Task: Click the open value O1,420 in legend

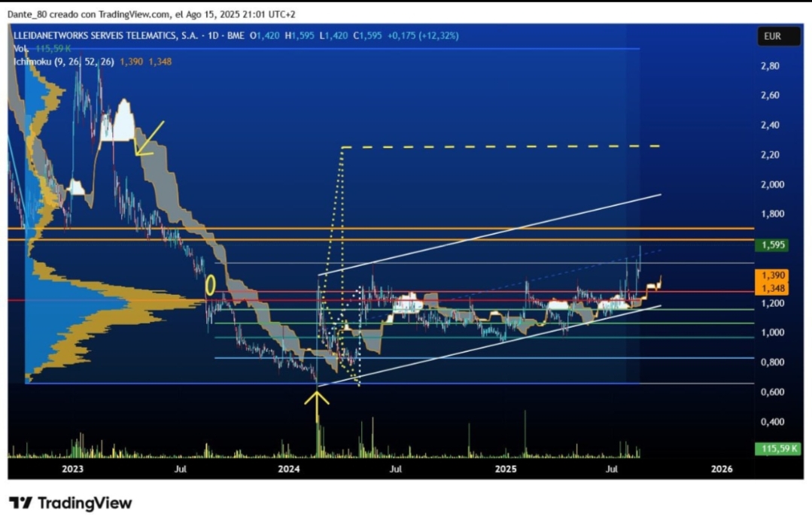Action: click(265, 35)
